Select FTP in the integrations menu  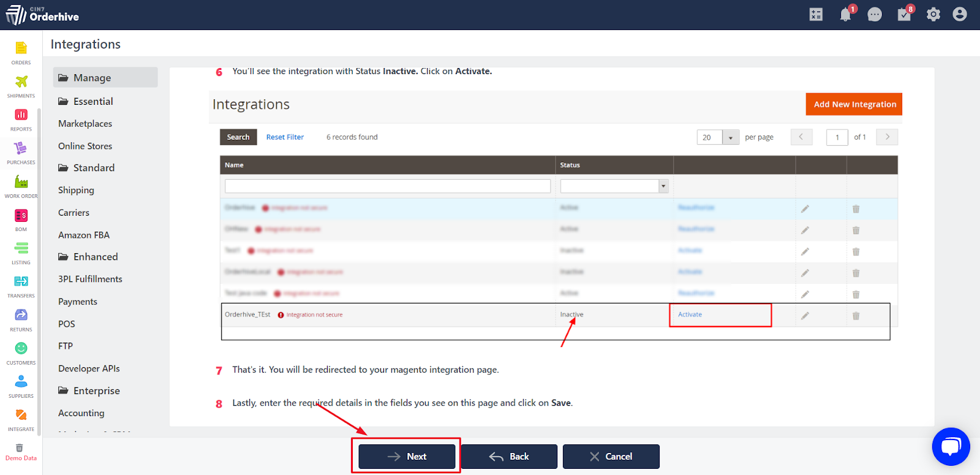pos(66,346)
